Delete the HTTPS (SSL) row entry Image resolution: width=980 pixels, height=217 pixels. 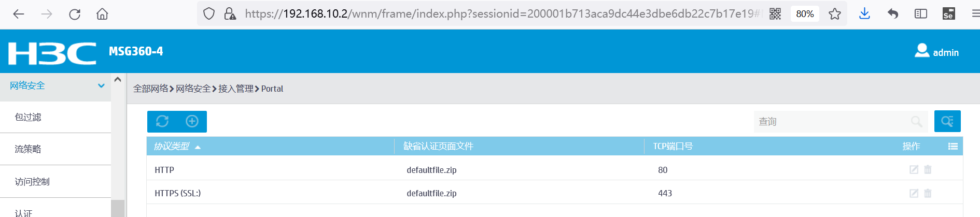[928, 193]
